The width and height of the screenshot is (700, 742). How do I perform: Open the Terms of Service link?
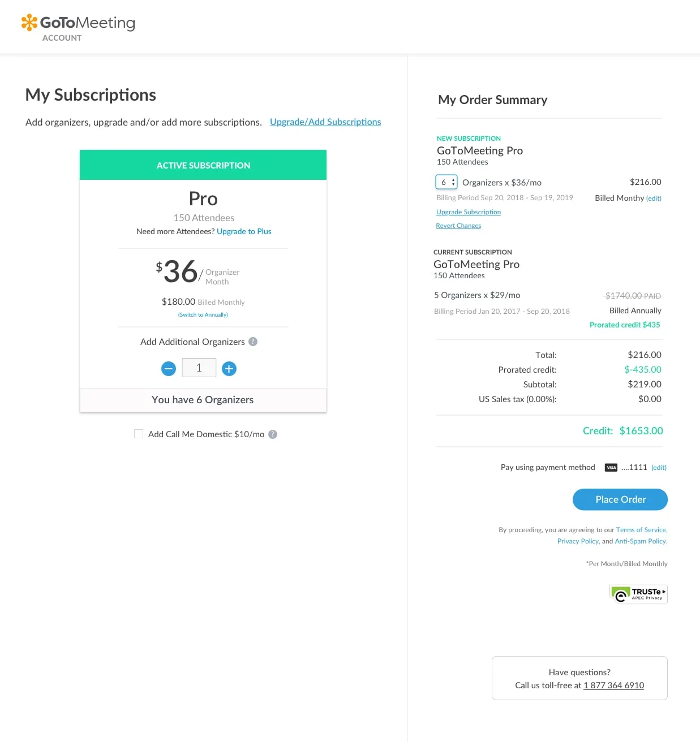tap(641, 530)
